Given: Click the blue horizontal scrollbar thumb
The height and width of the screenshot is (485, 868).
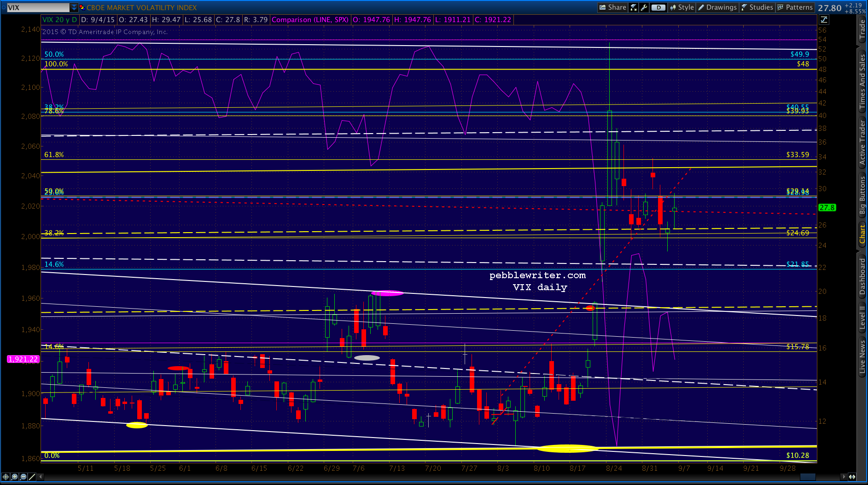Looking at the screenshot, I should [808, 477].
